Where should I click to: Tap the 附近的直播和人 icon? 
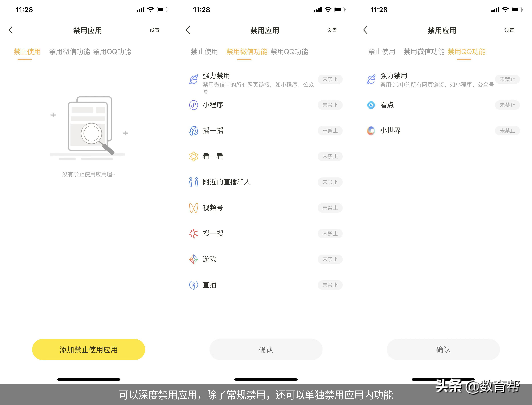193,182
